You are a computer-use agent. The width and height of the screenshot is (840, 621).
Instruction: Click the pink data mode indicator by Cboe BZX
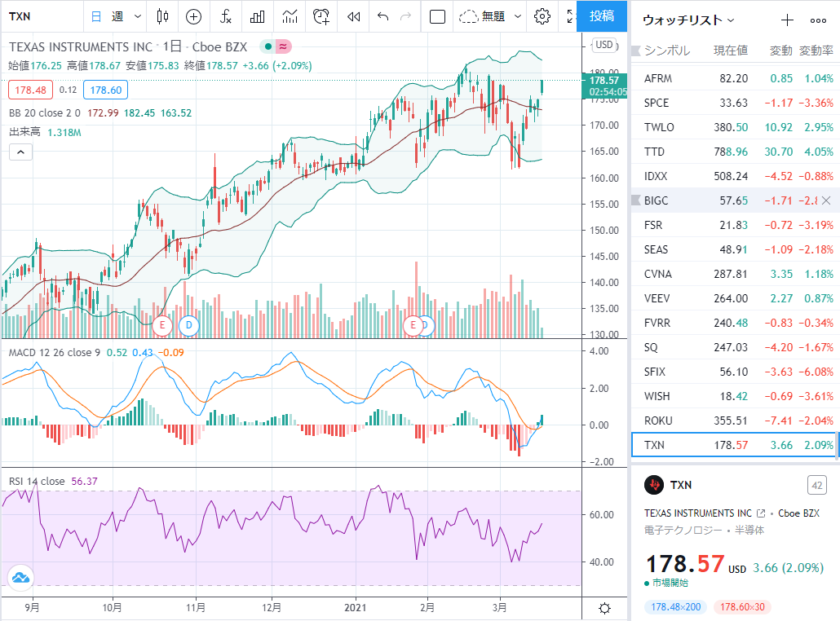(x=283, y=46)
